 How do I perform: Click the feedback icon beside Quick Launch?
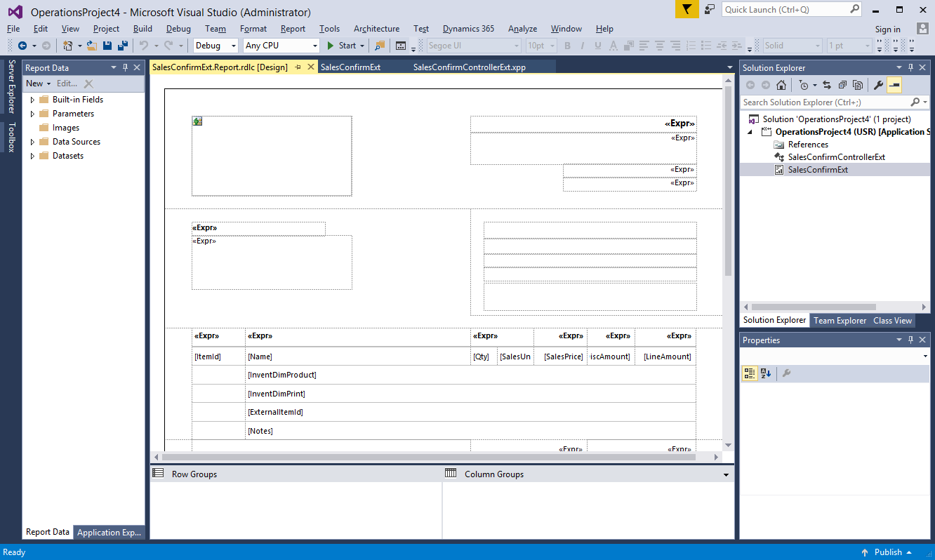tap(710, 9)
